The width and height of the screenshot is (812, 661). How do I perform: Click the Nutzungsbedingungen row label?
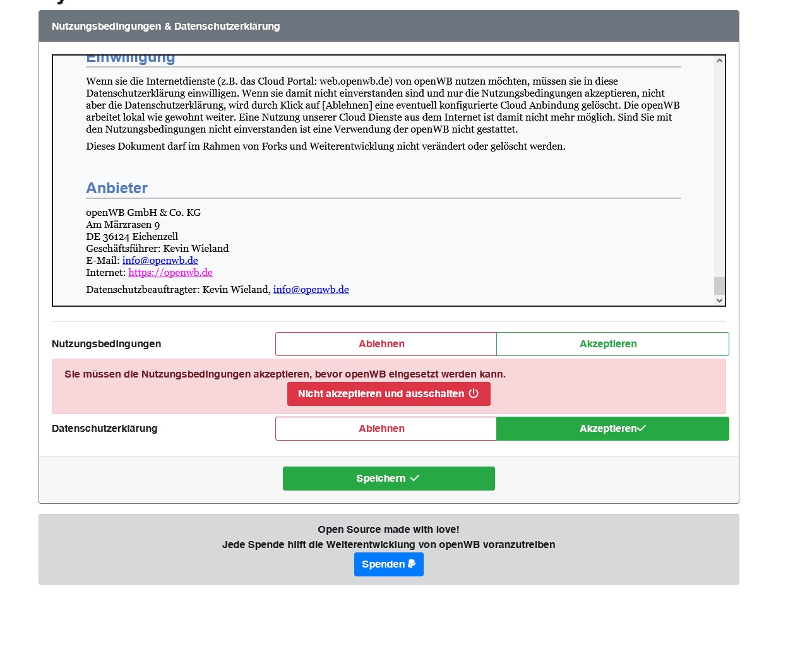coord(107,344)
